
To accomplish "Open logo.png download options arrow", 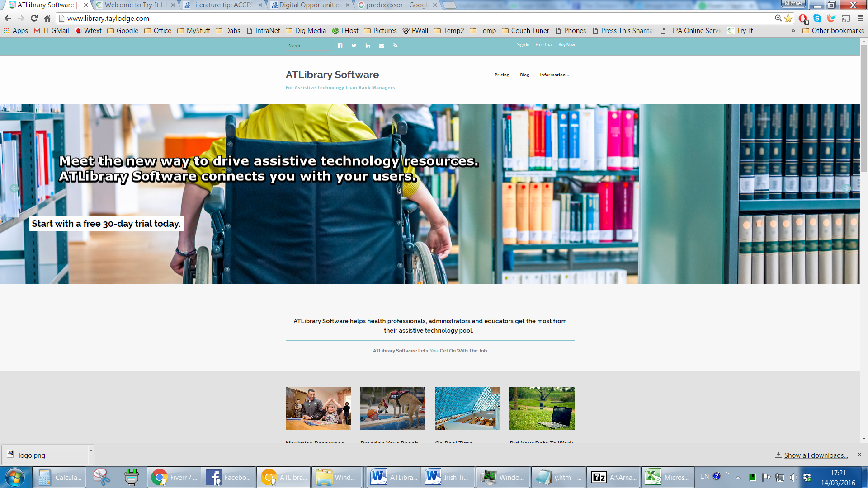I will (x=90, y=451).
